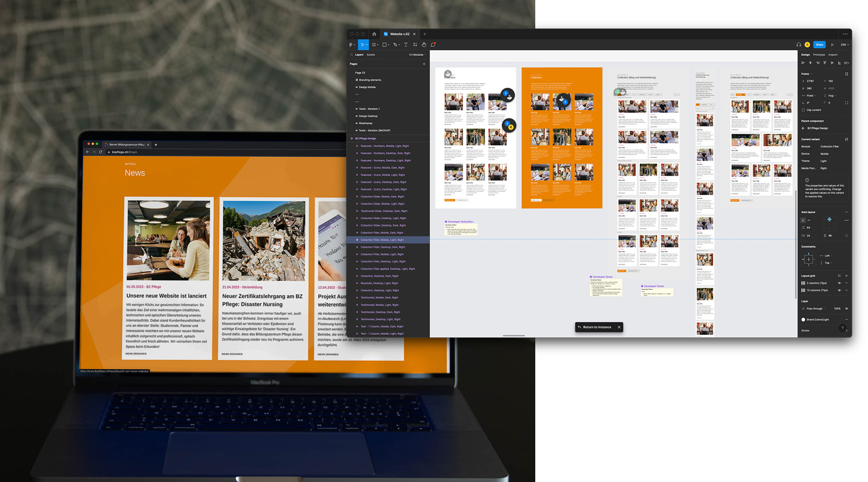Add a new page with plus icon
This screenshot has width=868, height=482.
[424, 64]
